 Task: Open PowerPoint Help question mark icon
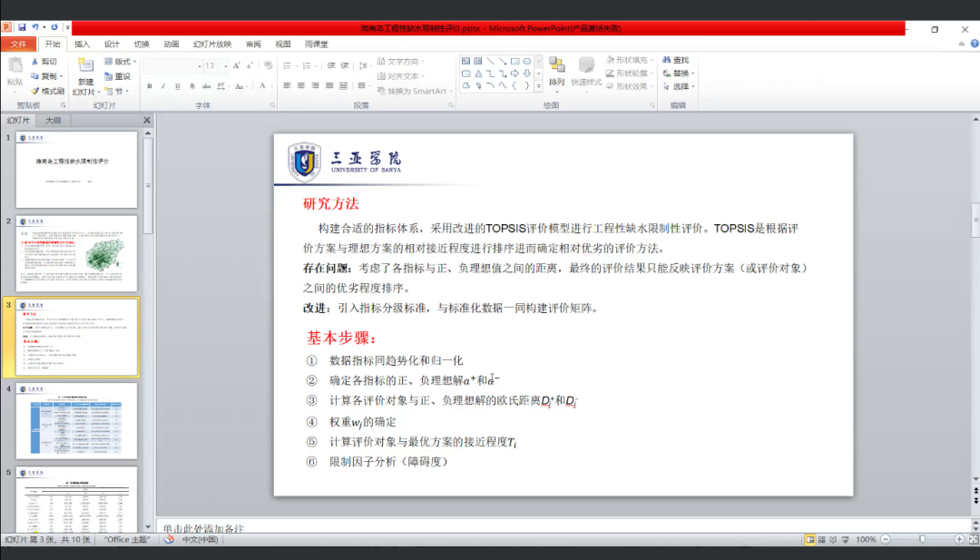click(x=964, y=44)
